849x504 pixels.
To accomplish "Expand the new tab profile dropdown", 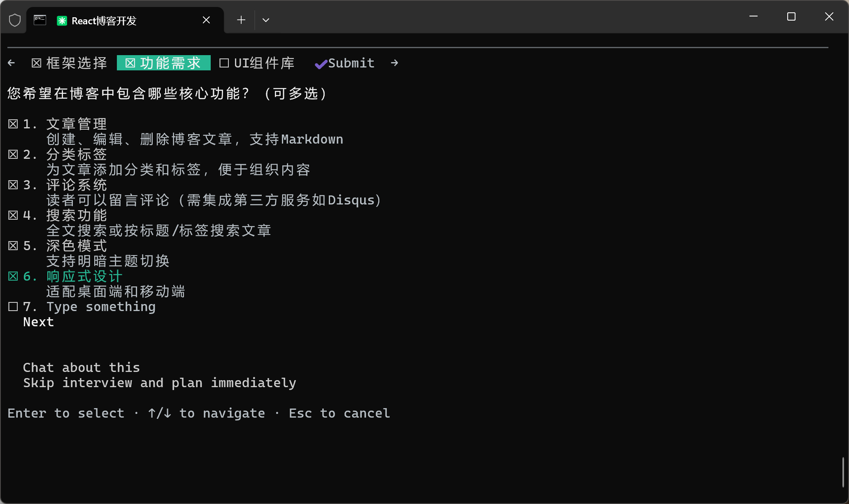I will [x=266, y=20].
